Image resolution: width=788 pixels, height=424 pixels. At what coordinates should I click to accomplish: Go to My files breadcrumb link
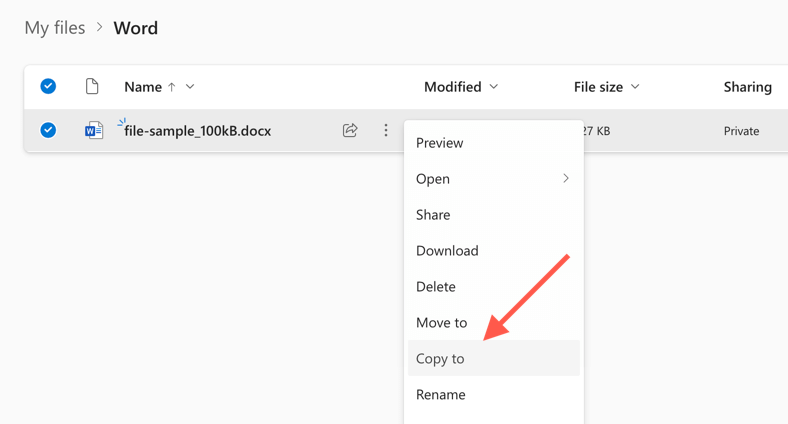tap(55, 28)
